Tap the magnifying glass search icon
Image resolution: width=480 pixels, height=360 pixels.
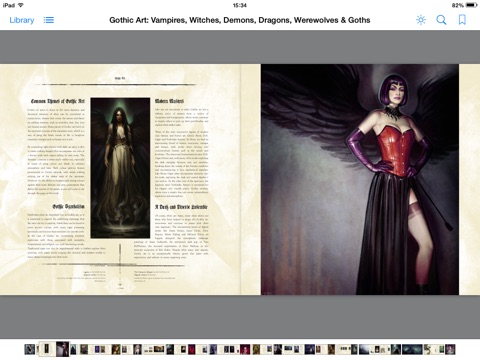441,20
